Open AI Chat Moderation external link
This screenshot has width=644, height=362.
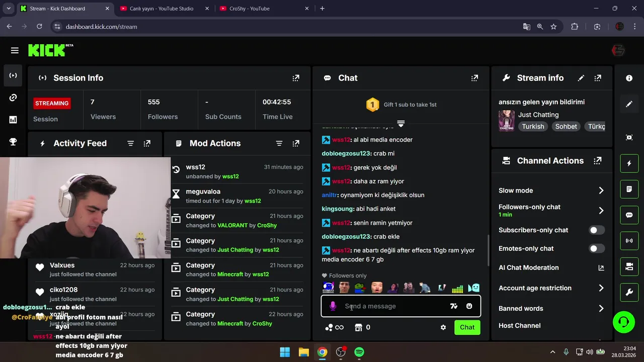tap(601, 268)
